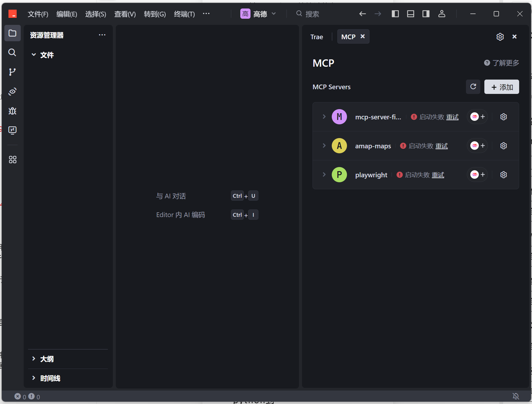532x404 pixels.
Task: Open the 高德 project dropdown
Action: tap(258, 14)
